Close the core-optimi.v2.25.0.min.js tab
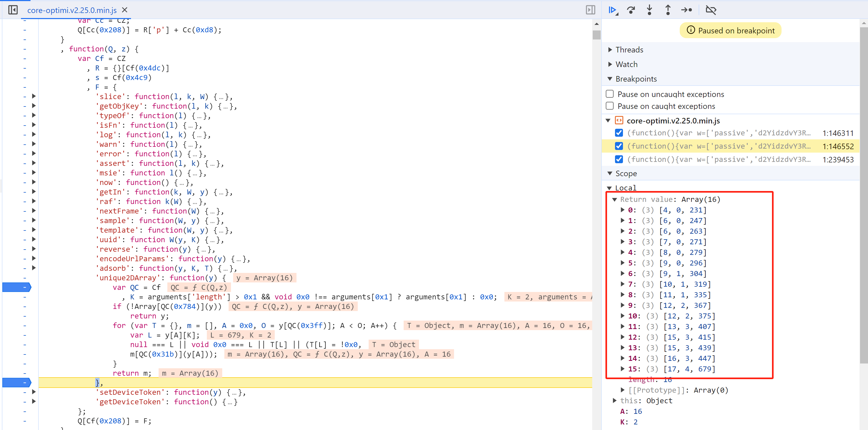868x430 pixels. (x=125, y=10)
